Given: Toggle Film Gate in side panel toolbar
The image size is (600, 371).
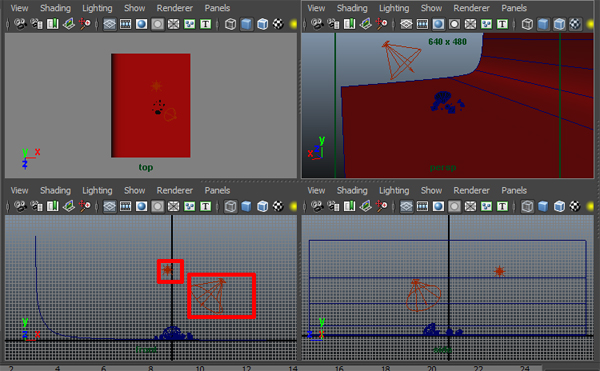Looking at the screenshot, I should click(422, 207).
